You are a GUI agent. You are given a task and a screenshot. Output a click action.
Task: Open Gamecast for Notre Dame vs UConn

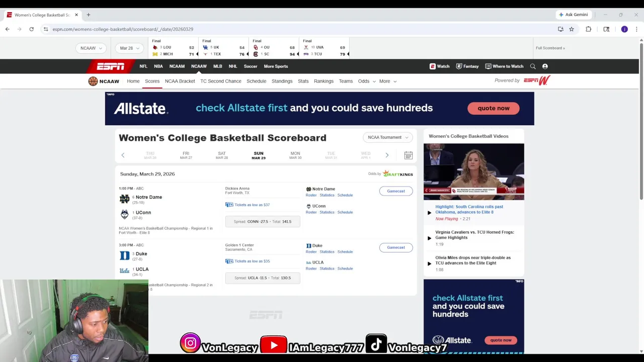click(x=396, y=191)
